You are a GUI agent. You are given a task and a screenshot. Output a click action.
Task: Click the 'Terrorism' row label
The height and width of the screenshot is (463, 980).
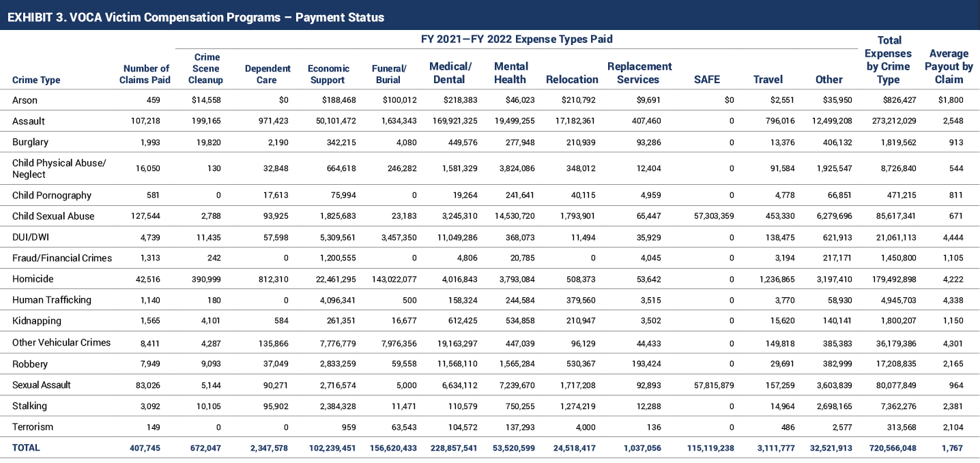click(33, 427)
